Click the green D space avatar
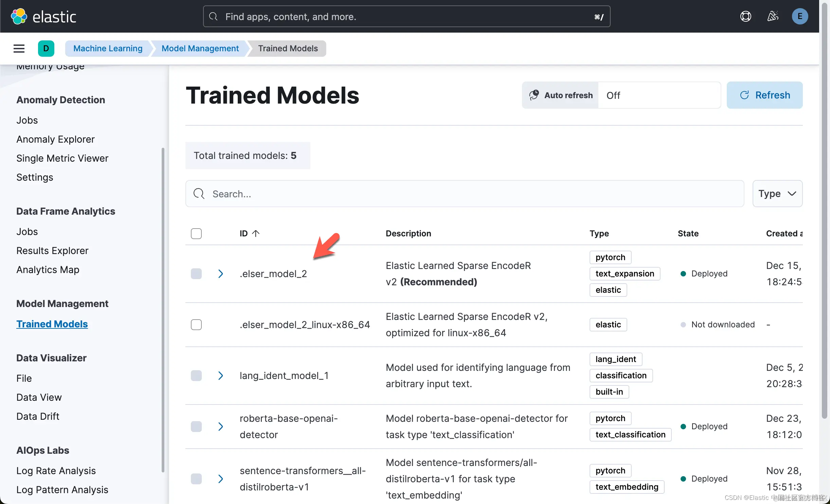 [x=46, y=49]
